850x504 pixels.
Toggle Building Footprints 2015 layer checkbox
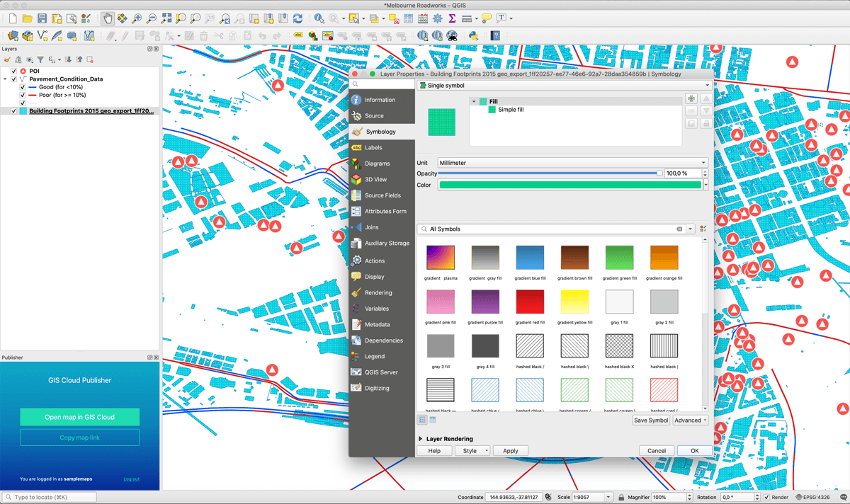(13, 111)
